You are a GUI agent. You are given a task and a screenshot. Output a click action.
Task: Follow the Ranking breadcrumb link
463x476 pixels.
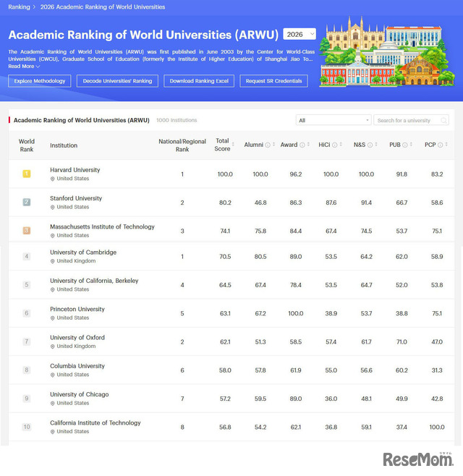point(19,7)
